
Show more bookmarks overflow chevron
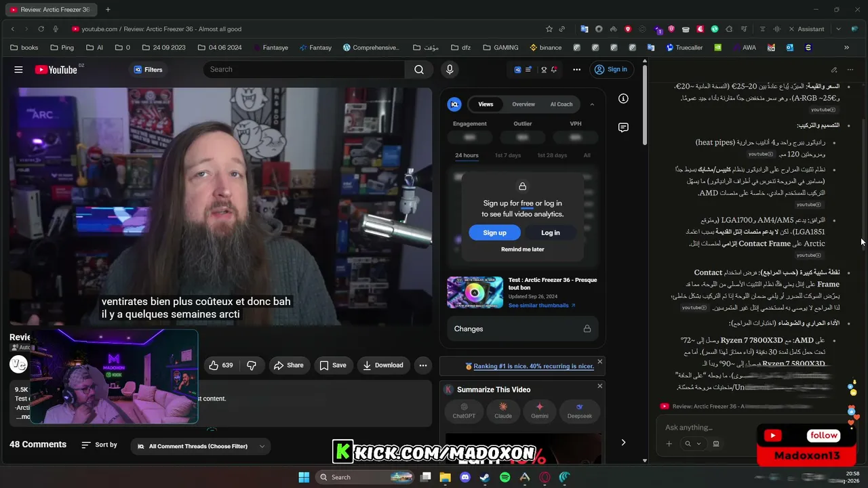pyautogui.click(x=846, y=47)
